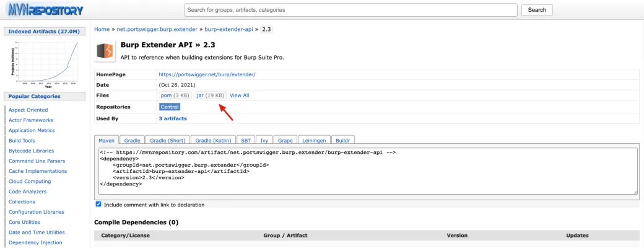Viewport: 644px width, 248px height.
Task: Download the jar (19 KB) file
Action: coord(211,95)
